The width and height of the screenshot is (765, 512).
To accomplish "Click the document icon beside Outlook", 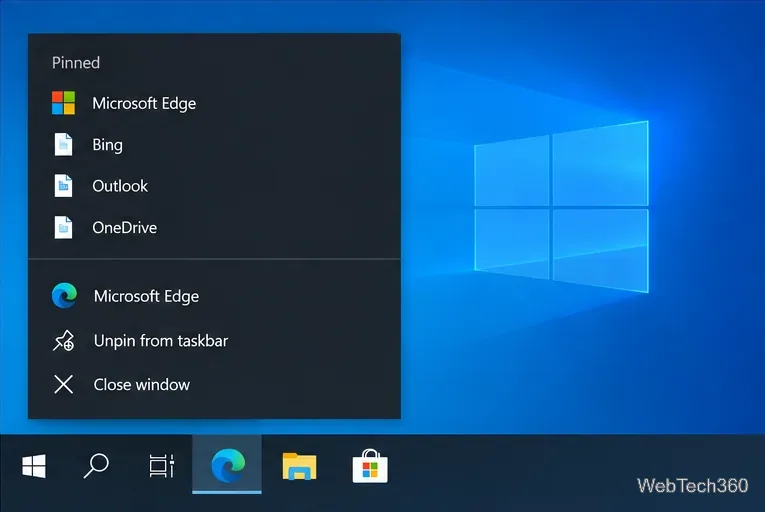I will [63, 186].
